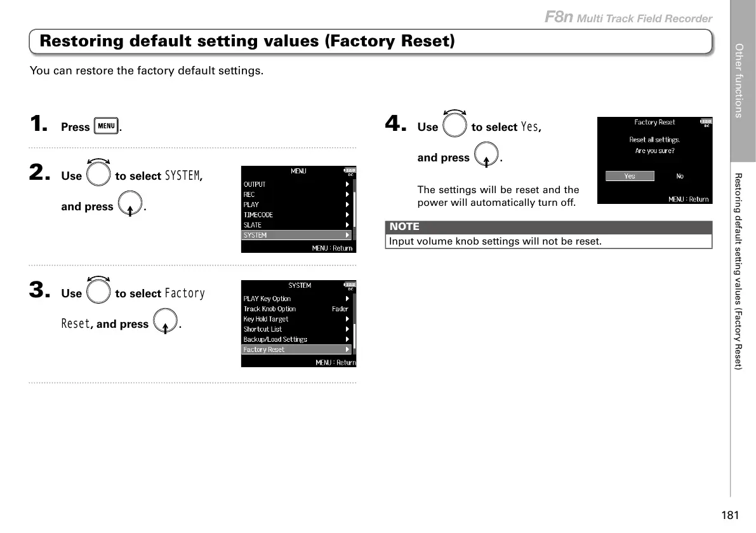The image size is (756, 533).
Task: Select highlighted SYSTEM label in MENU screen
Action: [255, 235]
